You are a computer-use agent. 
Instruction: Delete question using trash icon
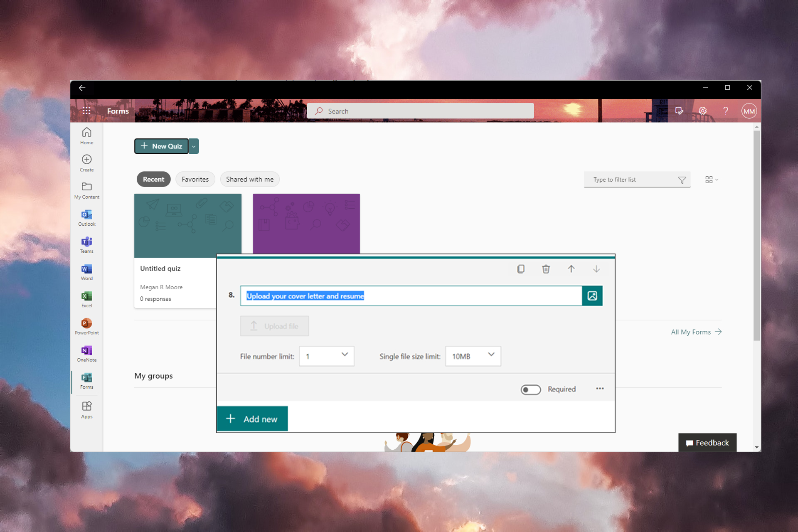point(546,269)
